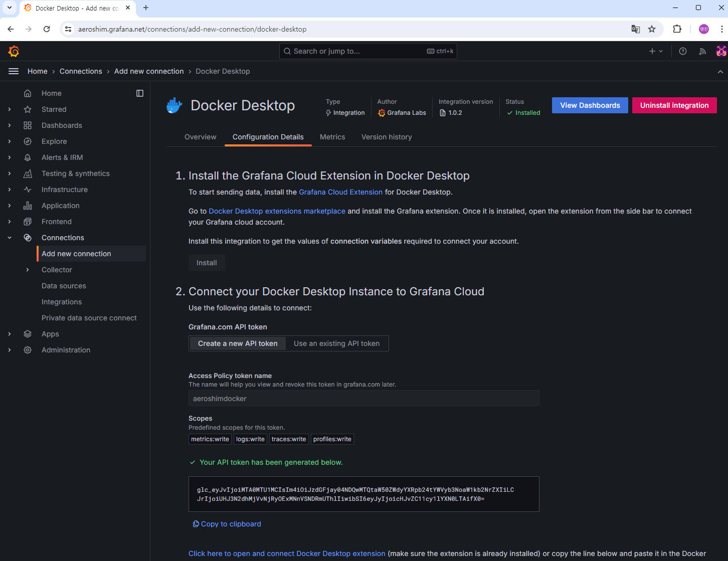Expand the Apps section chevron

coord(10,334)
